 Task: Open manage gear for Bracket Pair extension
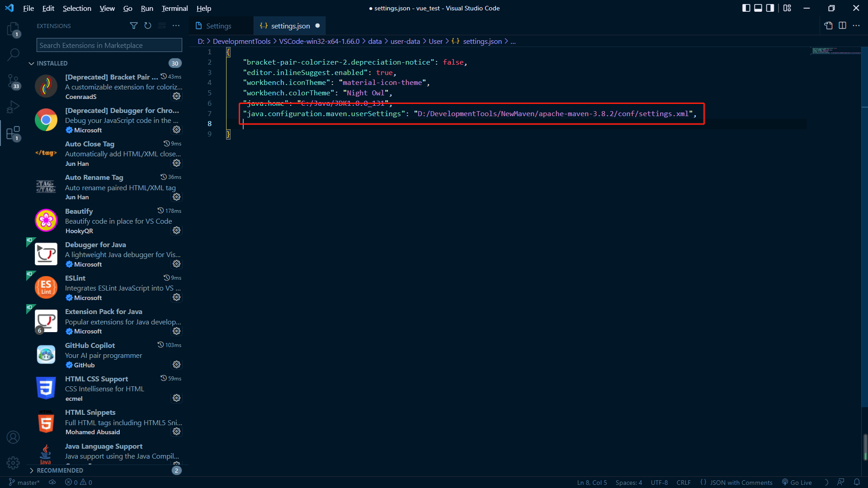click(x=177, y=96)
